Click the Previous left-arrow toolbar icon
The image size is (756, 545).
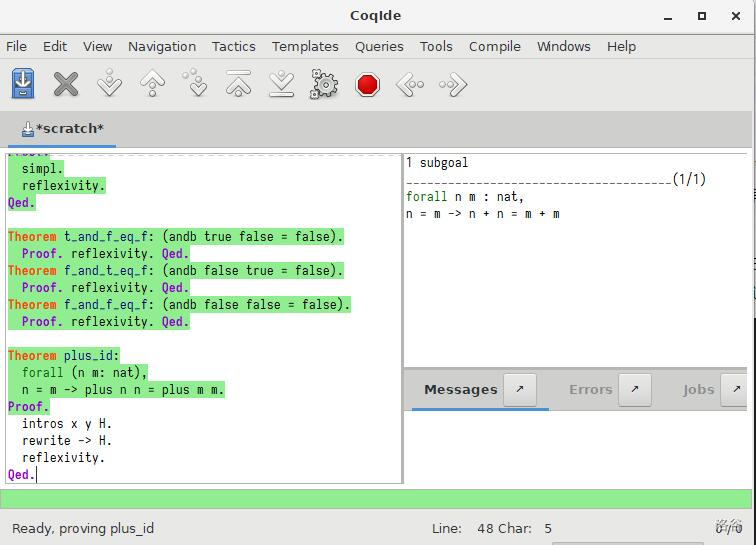(410, 85)
